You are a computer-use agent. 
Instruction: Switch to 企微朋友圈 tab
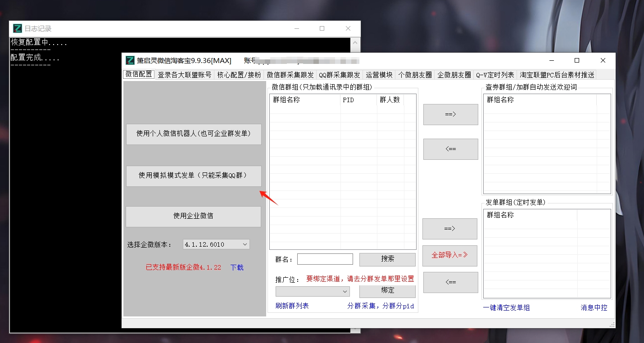click(x=454, y=75)
